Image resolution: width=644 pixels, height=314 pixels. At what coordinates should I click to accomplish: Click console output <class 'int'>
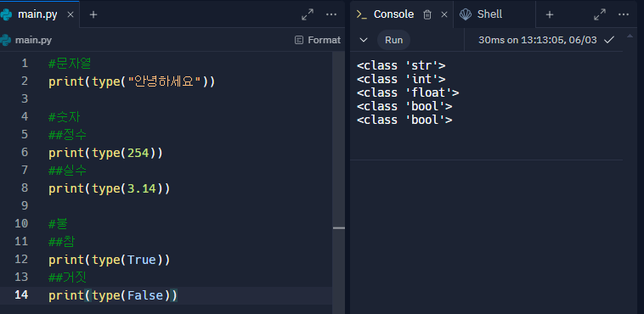[x=401, y=79]
